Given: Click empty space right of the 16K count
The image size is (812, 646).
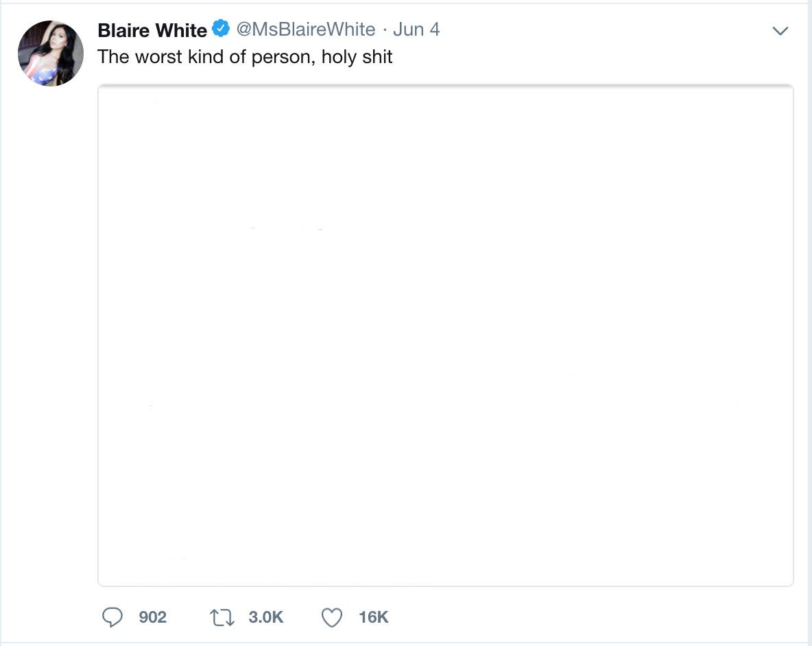Looking at the screenshot, I should pos(570,617).
